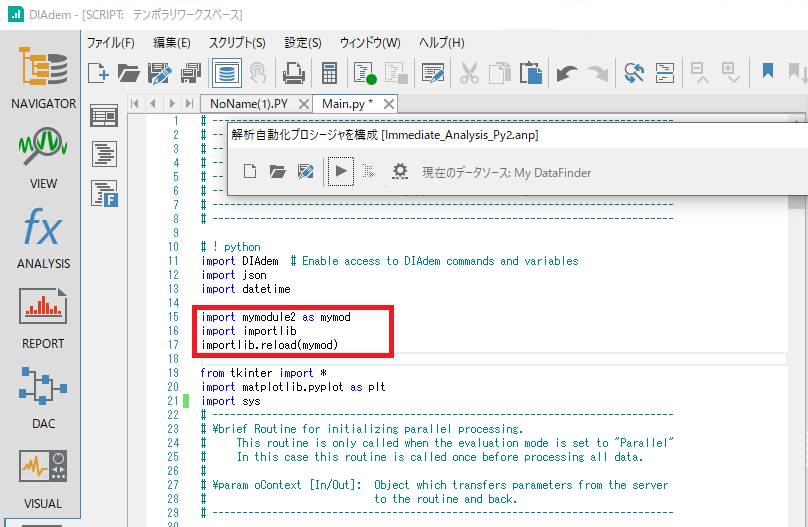
Task: Open the ヘルプ(H) menu
Action: tap(442, 43)
